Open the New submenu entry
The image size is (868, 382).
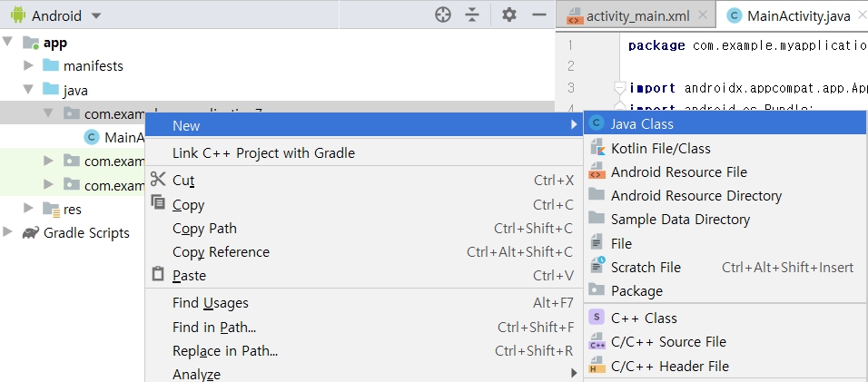pyautogui.click(x=364, y=125)
